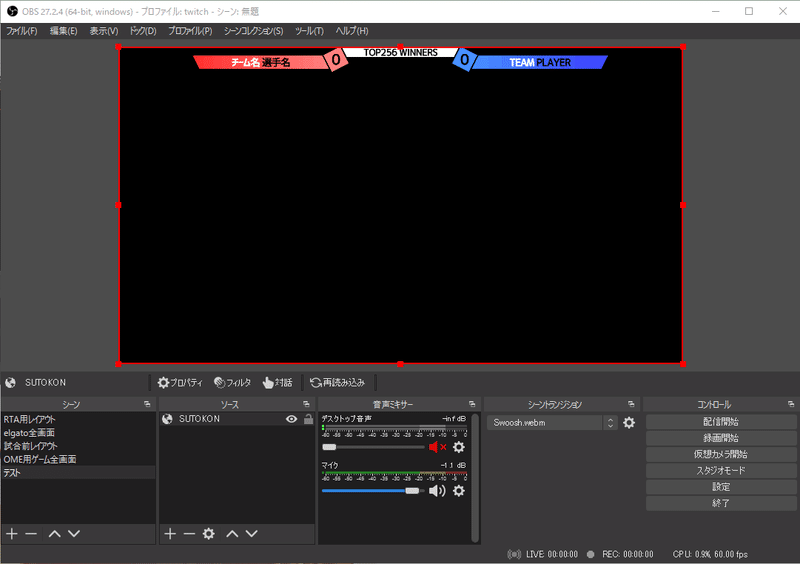Adjust the デスクトップ音声 volume slider
800x564 pixels.
click(x=373, y=447)
